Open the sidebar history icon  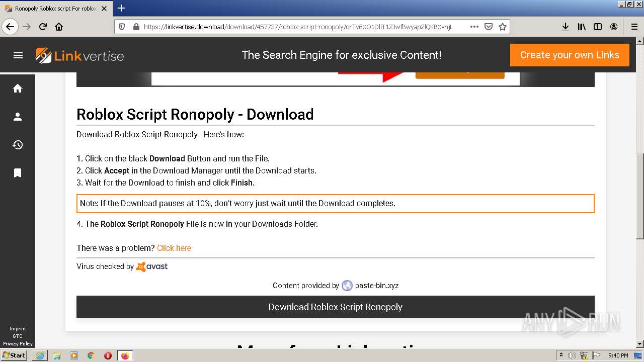point(18,145)
